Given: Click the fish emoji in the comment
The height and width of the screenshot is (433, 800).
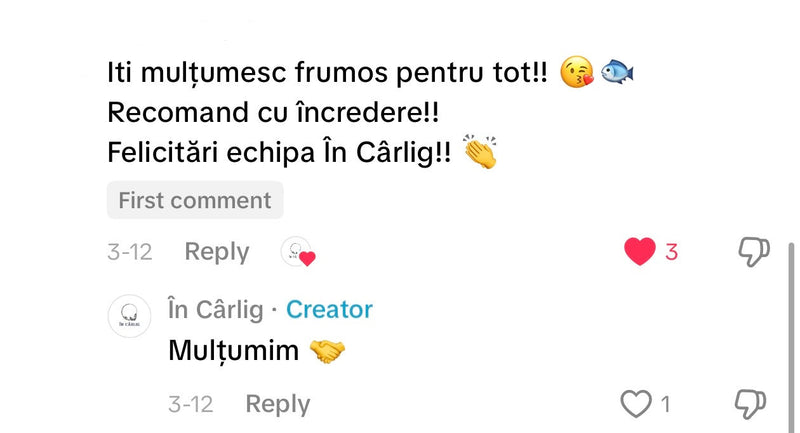Looking at the screenshot, I should point(617,71).
